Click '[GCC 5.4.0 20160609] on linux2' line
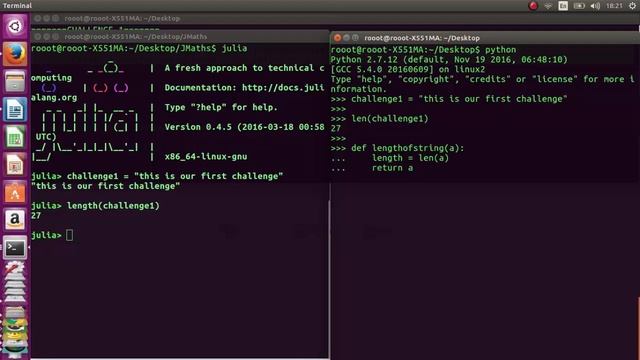This screenshot has width=640, height=360. click(x=408, y=69)
